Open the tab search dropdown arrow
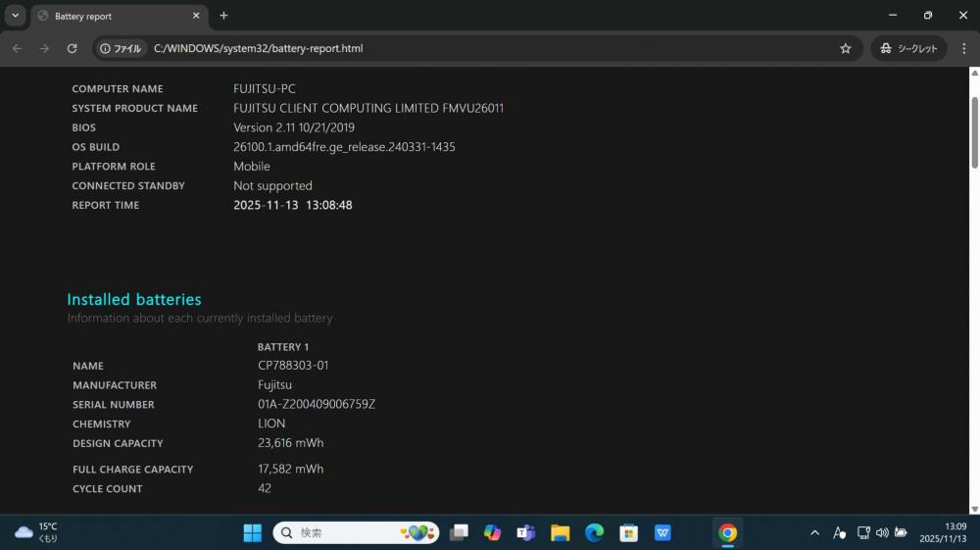Image resolution: width=980 pixels, height=550 pixels. click(15, 16)
